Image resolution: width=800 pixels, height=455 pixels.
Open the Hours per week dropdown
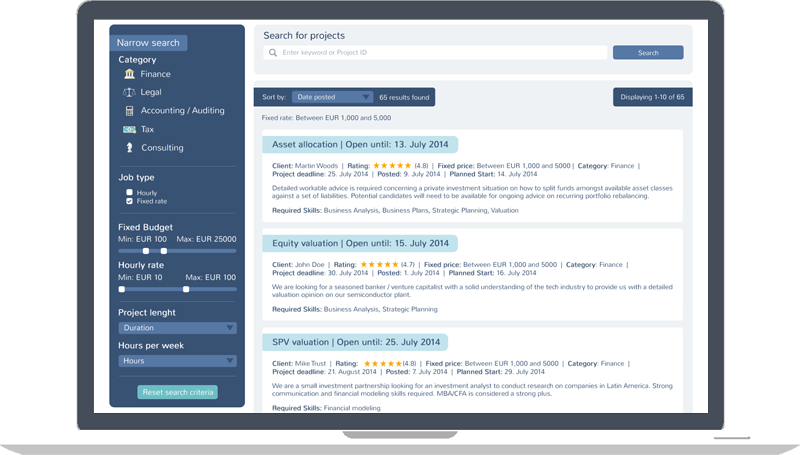[177, 360]
